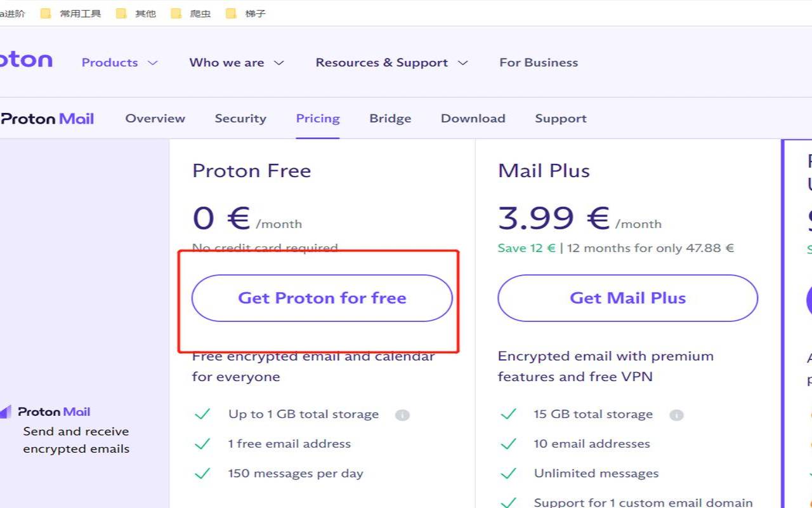Select the Pricing tab

pos(318,119)
